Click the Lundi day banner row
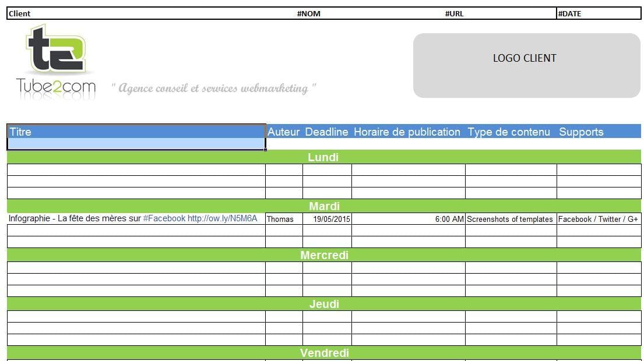644x361 pixels. [x=323, y=157]
